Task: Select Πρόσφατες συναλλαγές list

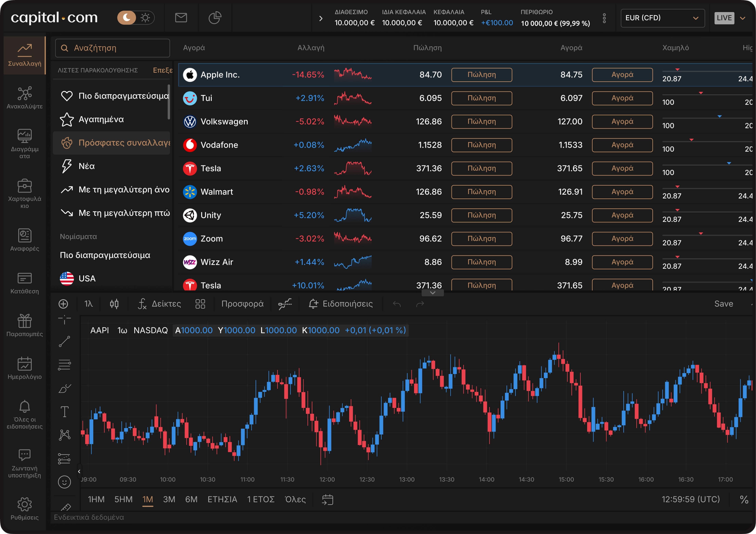Action: 111,143
